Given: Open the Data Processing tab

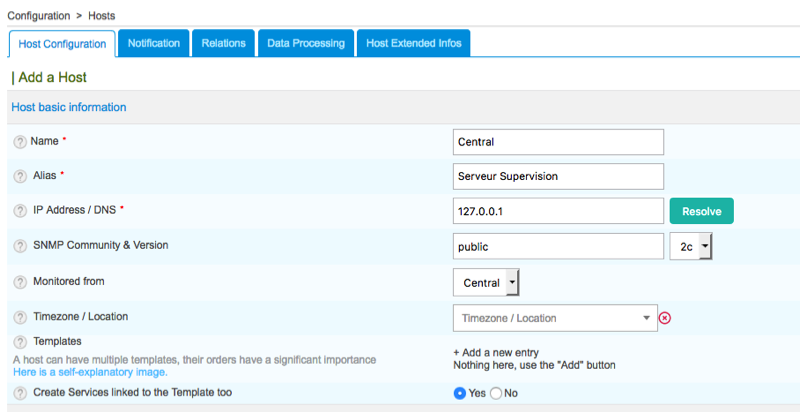Looking at the screenshot, I should (306, 43).
